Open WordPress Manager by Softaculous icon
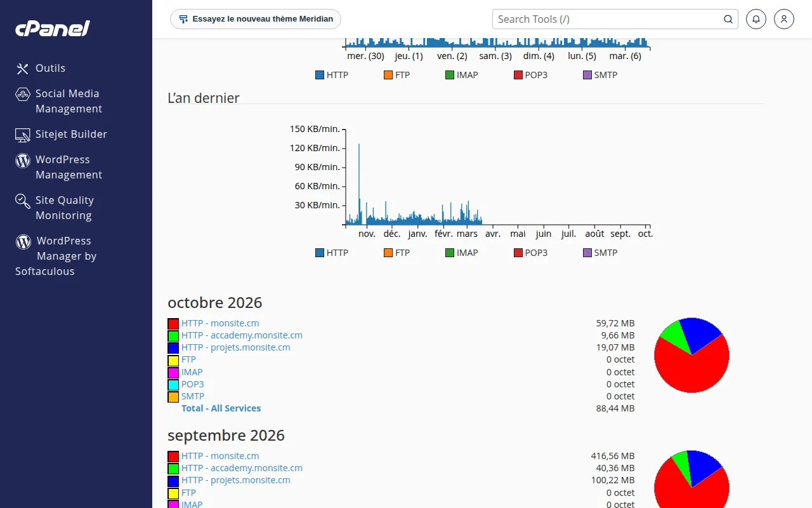Screen dimensions: 812x508 tap(23, 241)
